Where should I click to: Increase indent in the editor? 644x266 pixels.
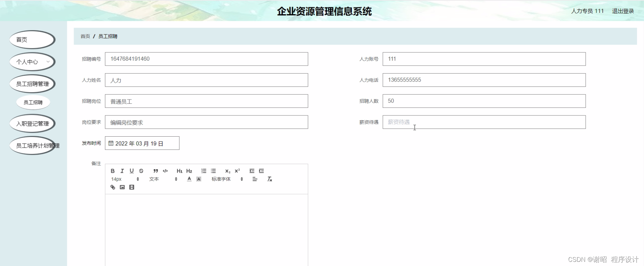coord(262,171)
